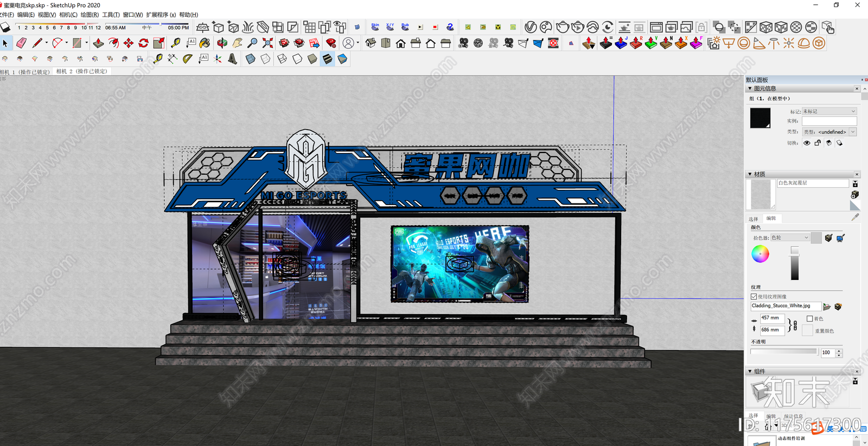Show V-Ray frame buffer window
868x446 pixels.
tap(656, 27)
